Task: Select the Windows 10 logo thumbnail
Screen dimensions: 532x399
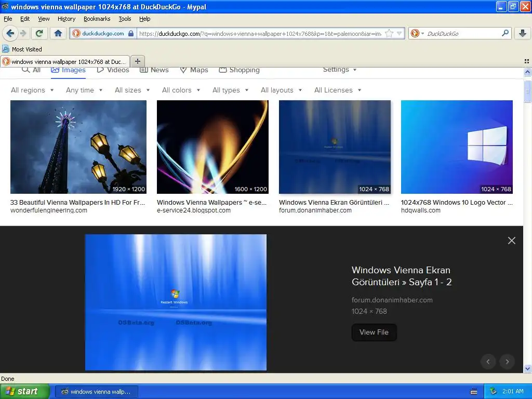Action: tap(457, 147)
